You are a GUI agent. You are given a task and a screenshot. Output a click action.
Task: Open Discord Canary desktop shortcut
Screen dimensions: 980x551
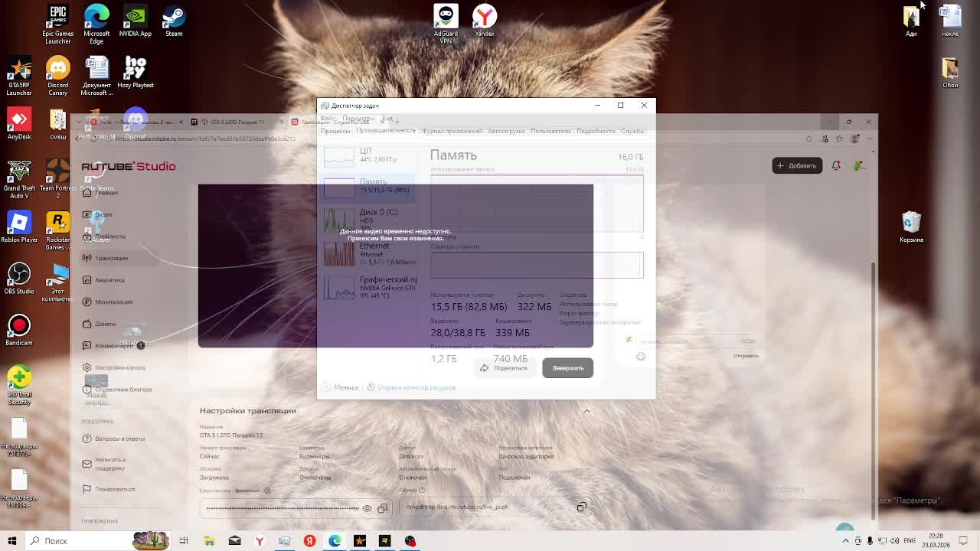point(57,77)
